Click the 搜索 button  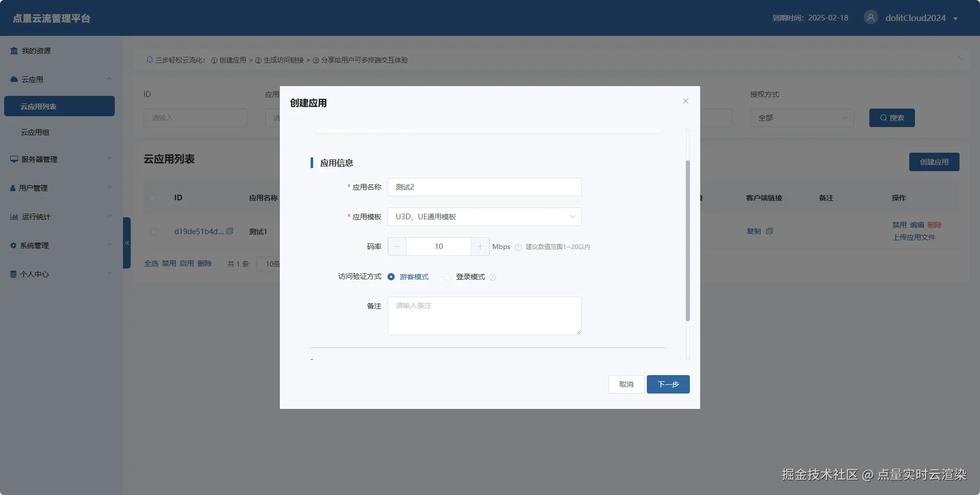coord(892,118)
